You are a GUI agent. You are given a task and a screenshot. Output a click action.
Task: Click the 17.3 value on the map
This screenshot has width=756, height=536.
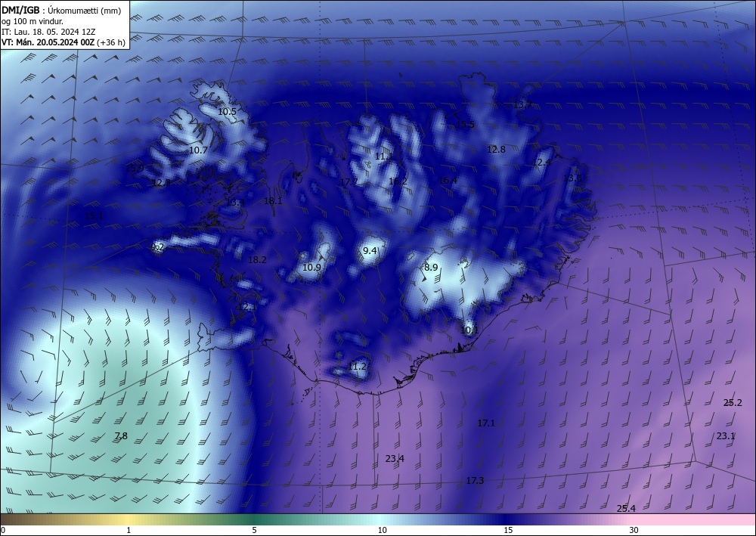475,481
